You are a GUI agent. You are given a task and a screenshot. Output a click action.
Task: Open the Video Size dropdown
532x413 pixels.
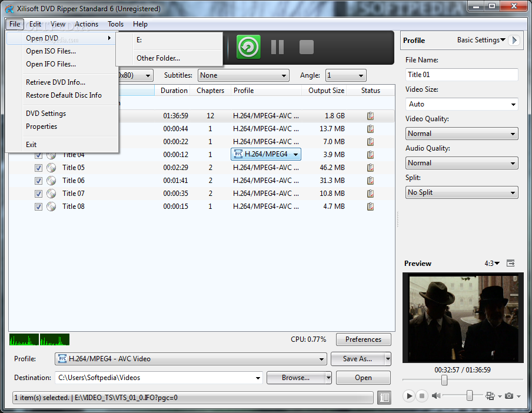coord(462,104)
